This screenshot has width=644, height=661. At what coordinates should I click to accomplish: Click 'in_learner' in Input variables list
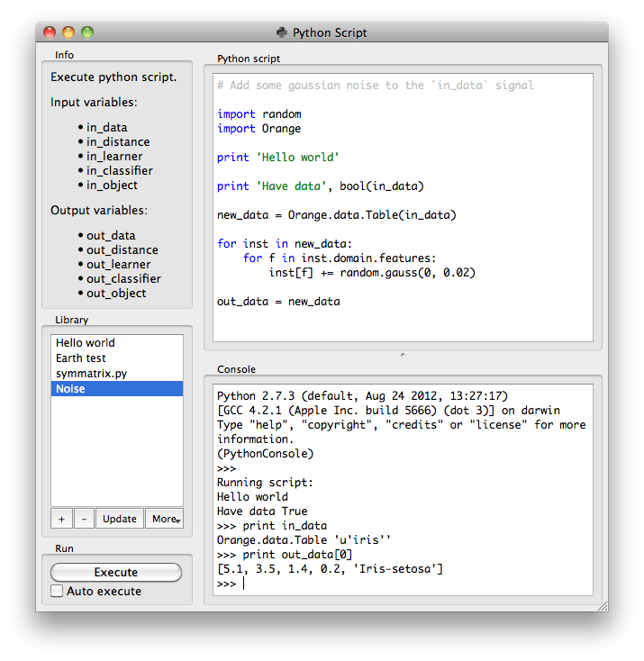coord(114,156)
